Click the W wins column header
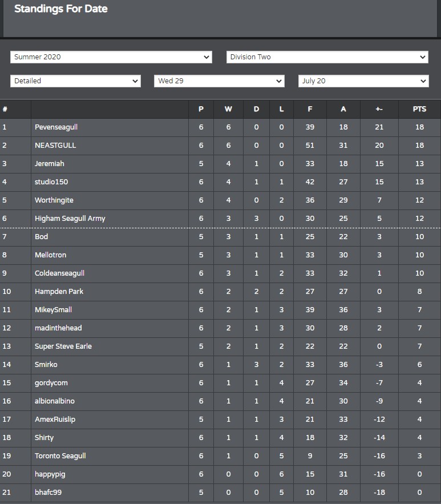This screenshot has height=504, width=441. pyautogui.click(x=228, y=109)
